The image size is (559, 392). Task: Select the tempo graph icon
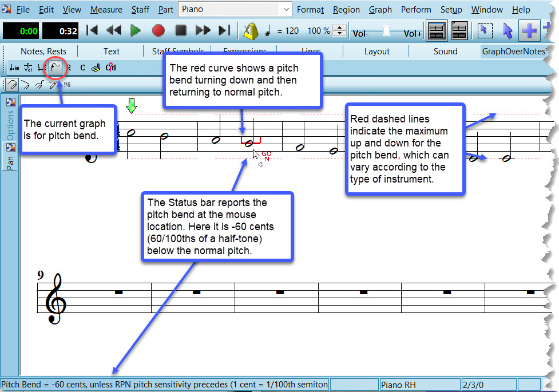tap(14, 68)
